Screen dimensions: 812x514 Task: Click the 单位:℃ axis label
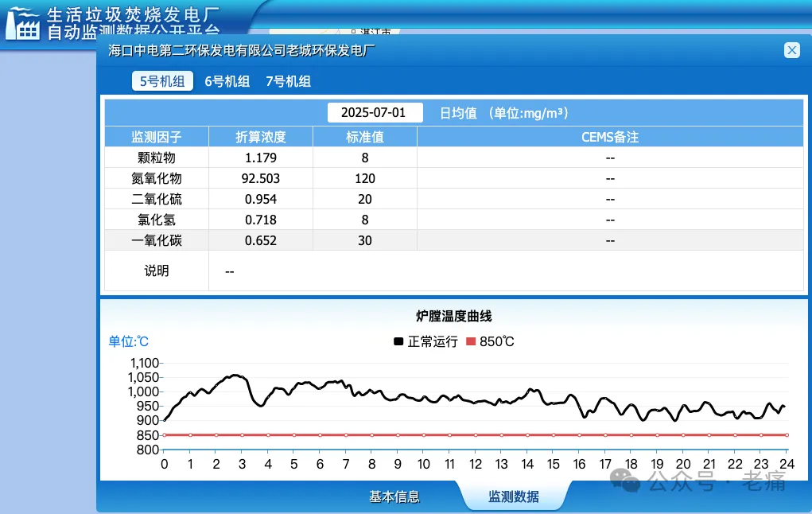128,341
